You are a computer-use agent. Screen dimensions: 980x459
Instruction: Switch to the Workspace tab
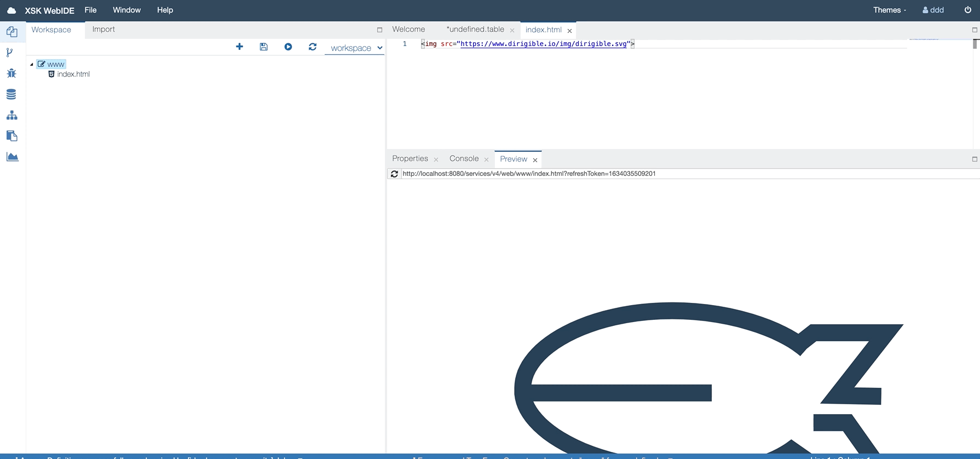[51, 30]
